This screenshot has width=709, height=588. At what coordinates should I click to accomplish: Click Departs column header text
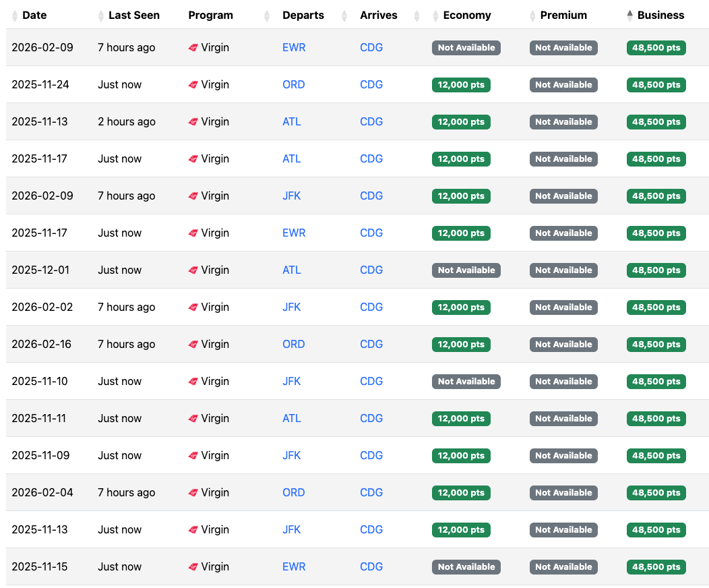click(303, 16)
